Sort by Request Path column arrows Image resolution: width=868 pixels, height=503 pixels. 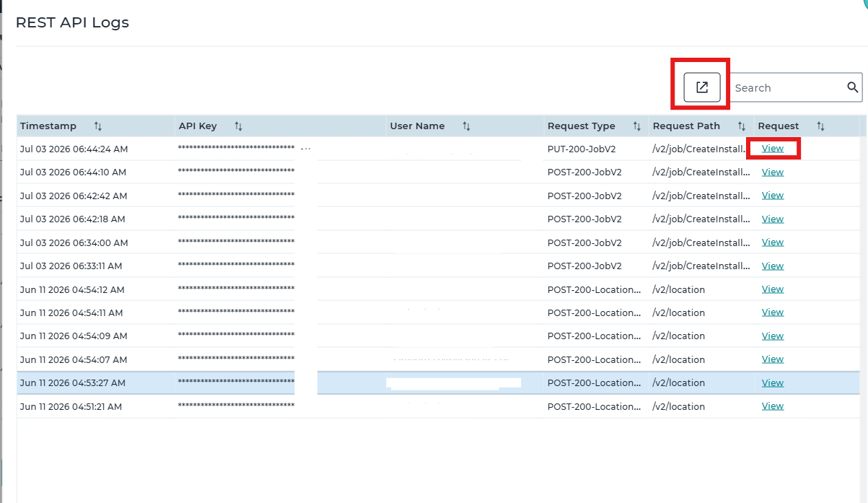click(741, 126)
